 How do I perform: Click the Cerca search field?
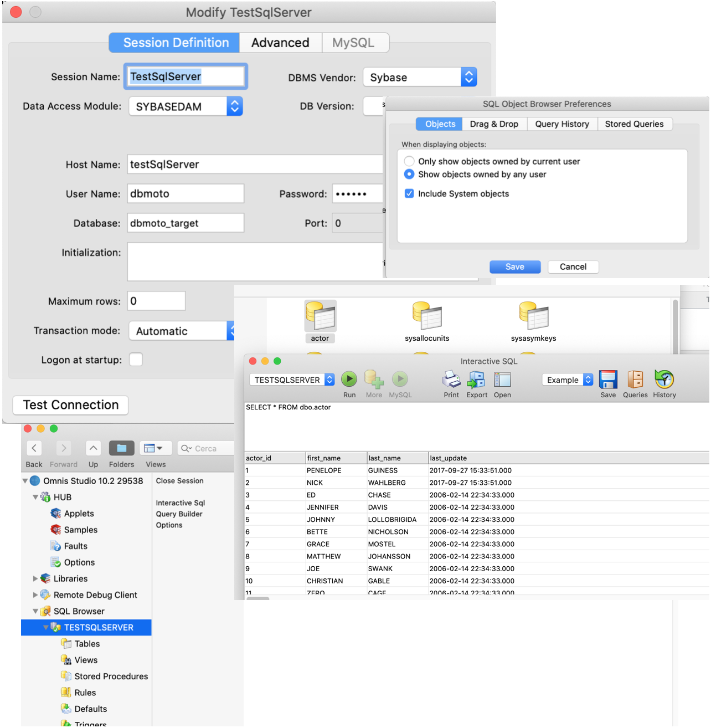(205, 448)
